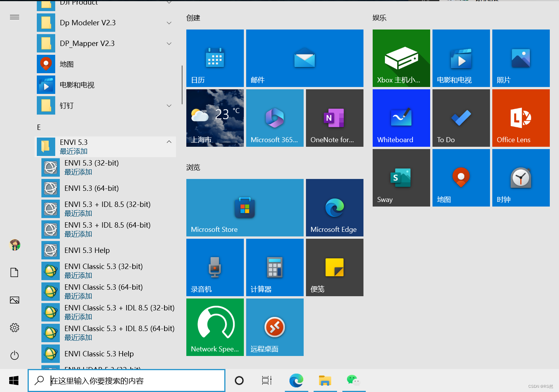
Task: Open the Calculator (计算器) tile
Action: (275, 267)
